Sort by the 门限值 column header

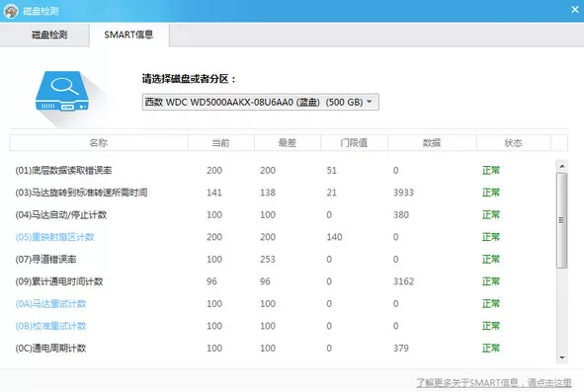point(354,143)
